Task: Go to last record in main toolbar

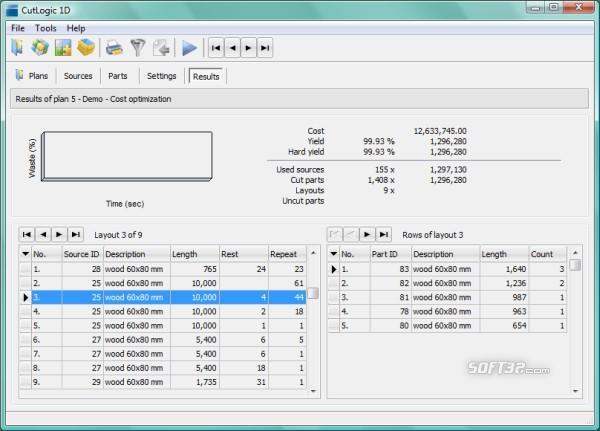Action: click(265, 48)
